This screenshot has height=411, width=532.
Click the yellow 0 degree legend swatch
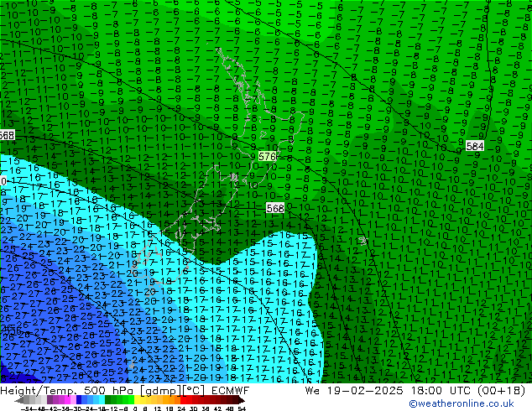pos(137,399)
